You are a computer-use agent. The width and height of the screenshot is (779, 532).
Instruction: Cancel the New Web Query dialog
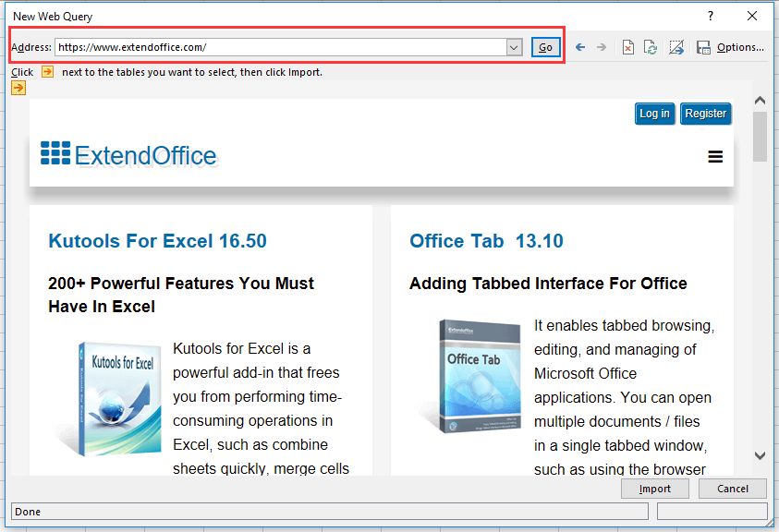tap(732, 489)
